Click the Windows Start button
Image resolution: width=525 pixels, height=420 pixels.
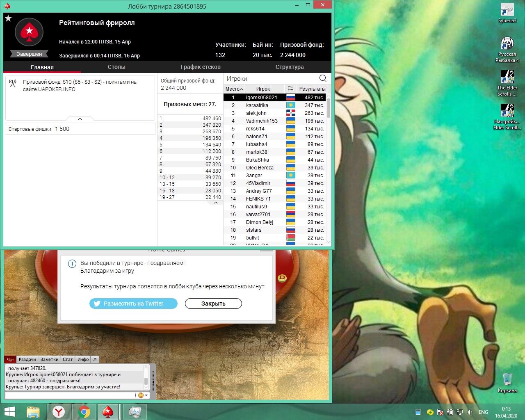[9, 412]
